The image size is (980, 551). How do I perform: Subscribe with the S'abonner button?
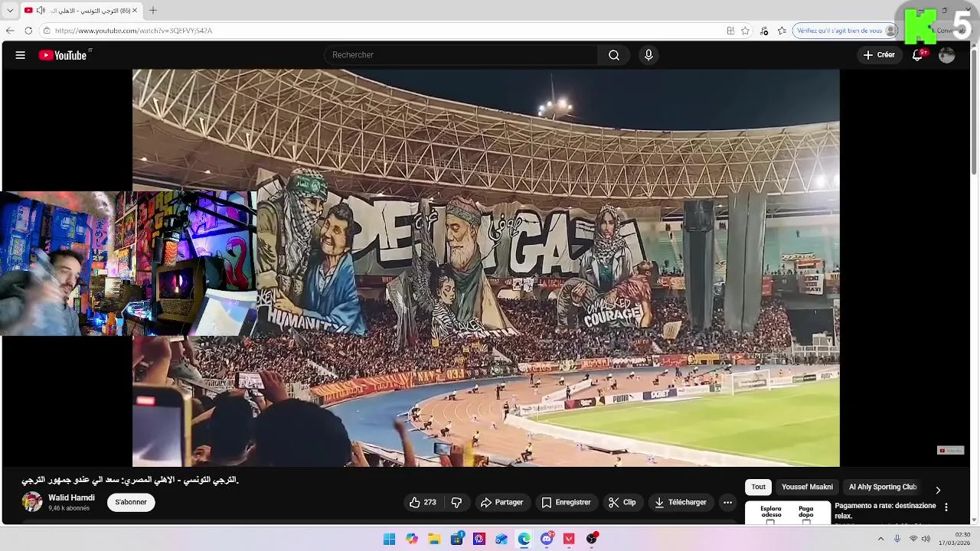coord(131,502)
